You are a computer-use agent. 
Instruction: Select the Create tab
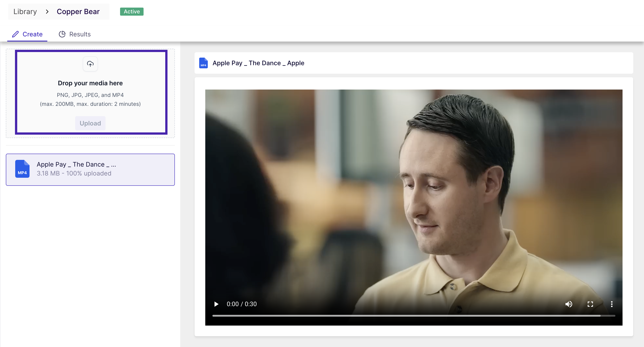click(27, 34)
